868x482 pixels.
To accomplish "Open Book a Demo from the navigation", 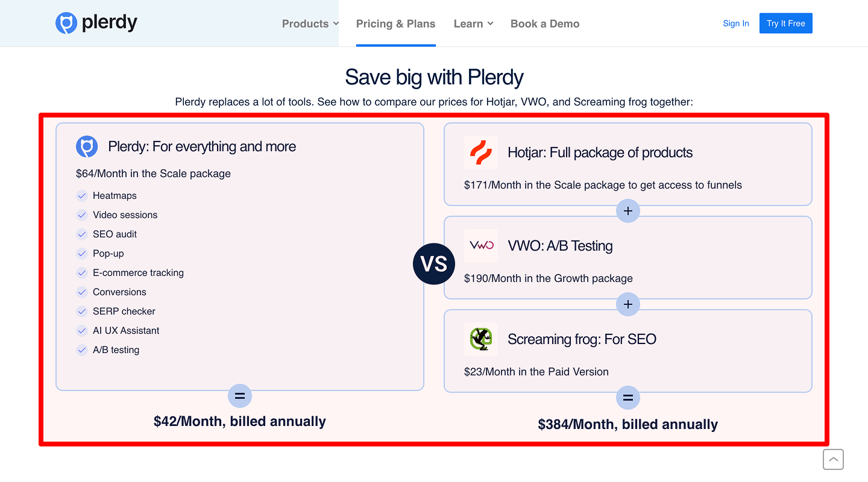I will click(x=544, y=23).
